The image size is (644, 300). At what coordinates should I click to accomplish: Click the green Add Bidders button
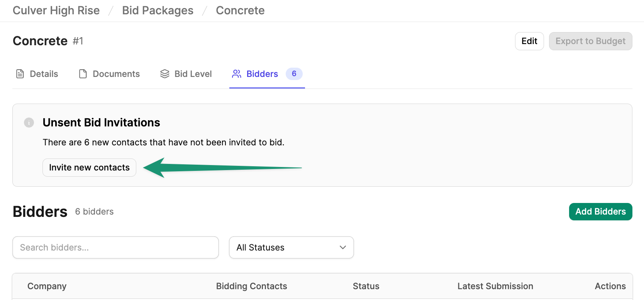click(601, 211)
